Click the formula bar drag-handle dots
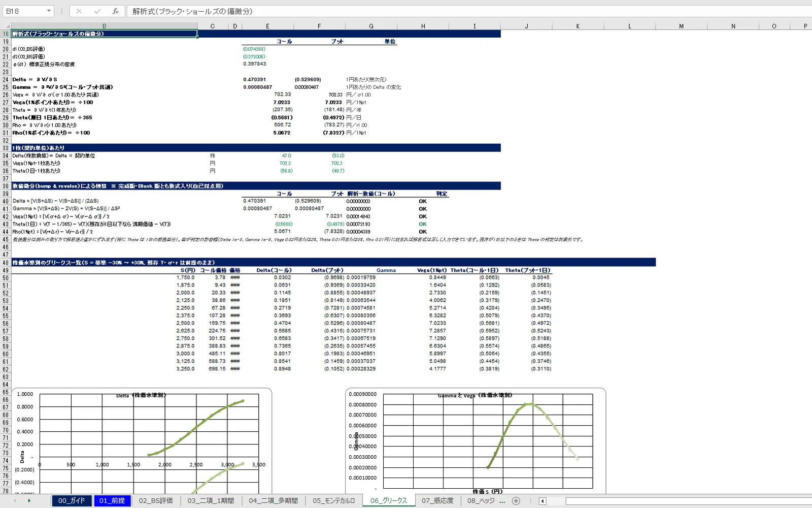812x508 pixels. pos(61,11)
